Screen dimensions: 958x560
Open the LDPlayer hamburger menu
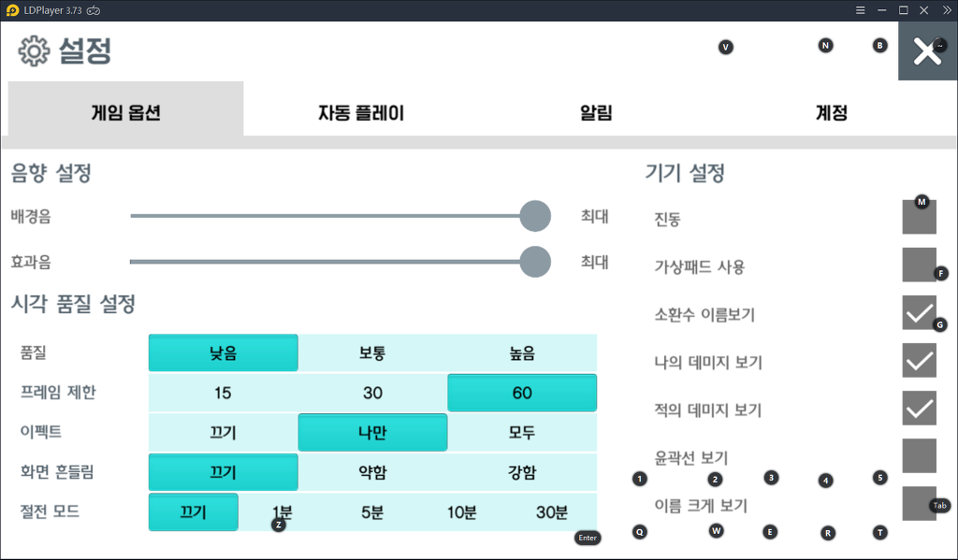tap(860, 10)
